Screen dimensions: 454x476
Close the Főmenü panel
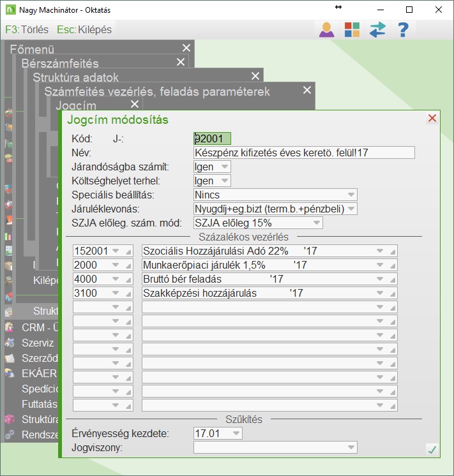click(x=186, y=48)
